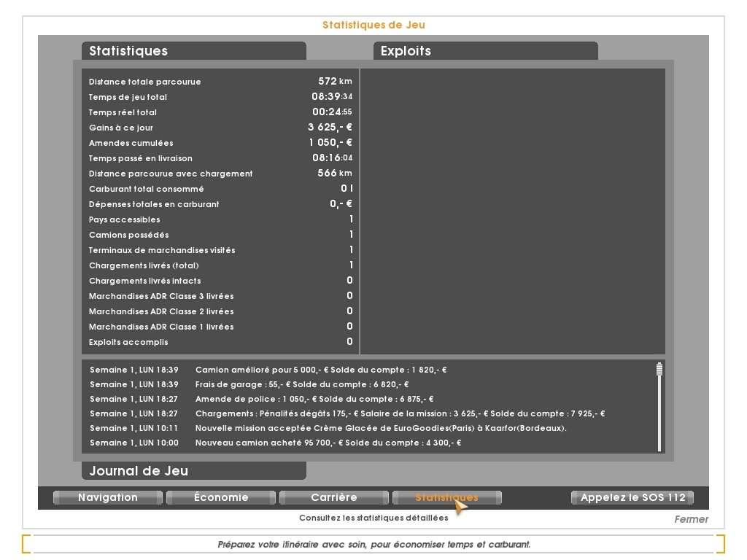Viewport: 747px width, 560px height.
Task: Open the Navigation tab
Action: 108,497
